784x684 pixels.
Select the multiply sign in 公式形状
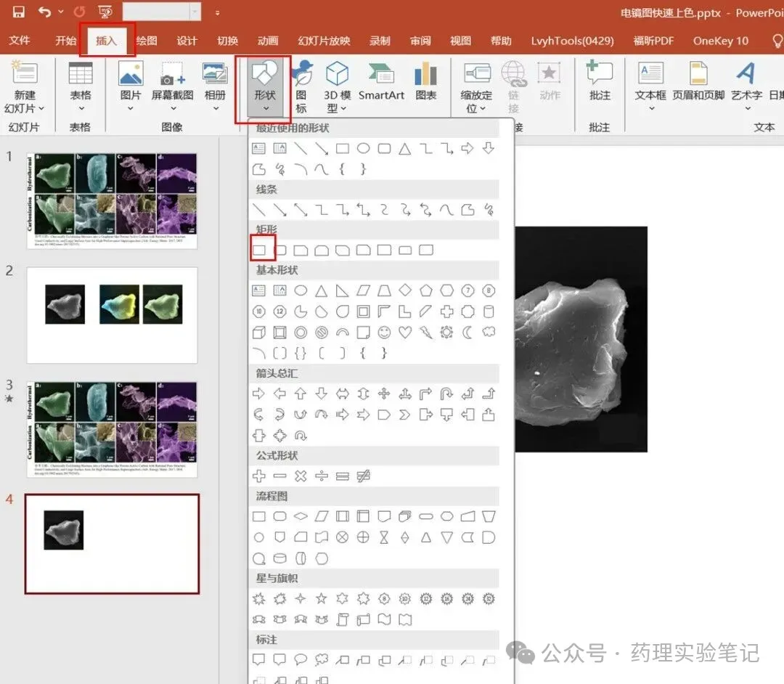(301, 476)
